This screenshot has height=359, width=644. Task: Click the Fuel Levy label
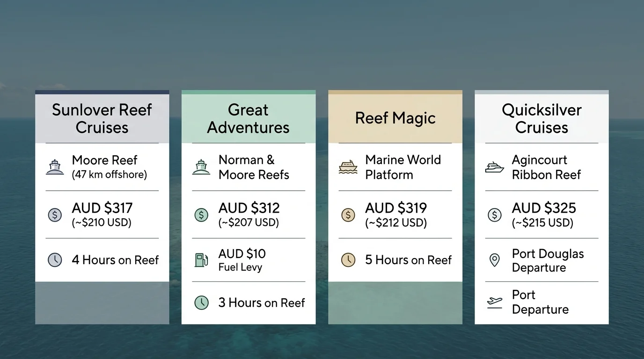point(240,267)
